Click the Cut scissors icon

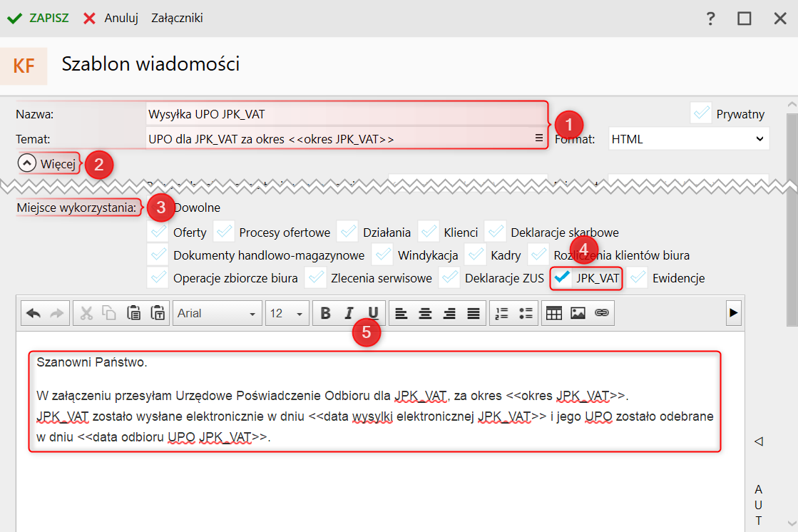[86, 313]
